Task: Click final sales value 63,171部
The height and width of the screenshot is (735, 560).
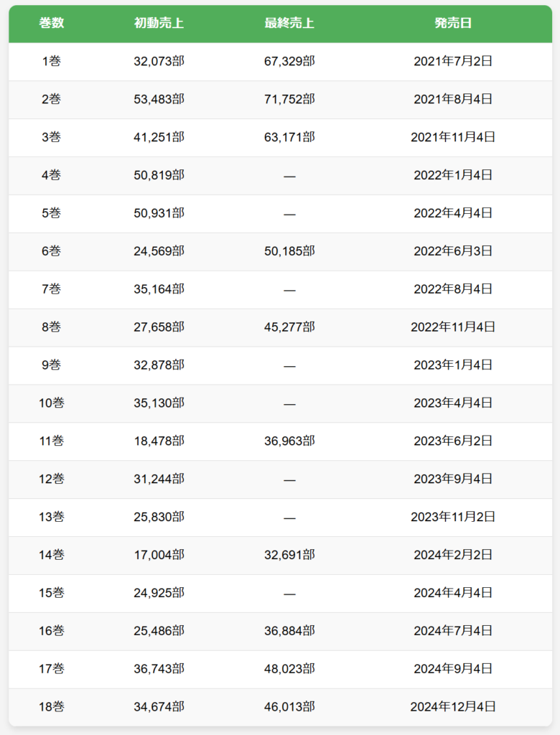Action: (x=289, y=137)
